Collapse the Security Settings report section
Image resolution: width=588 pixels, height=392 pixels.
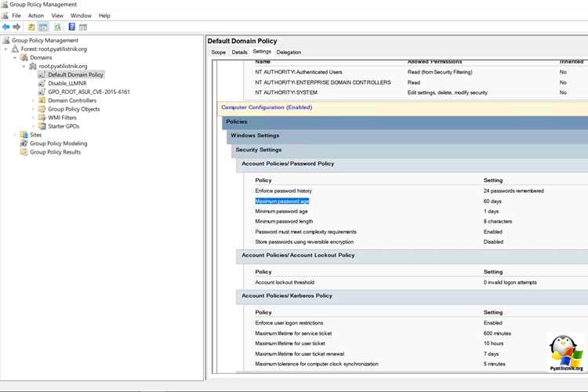click(409, 150)
